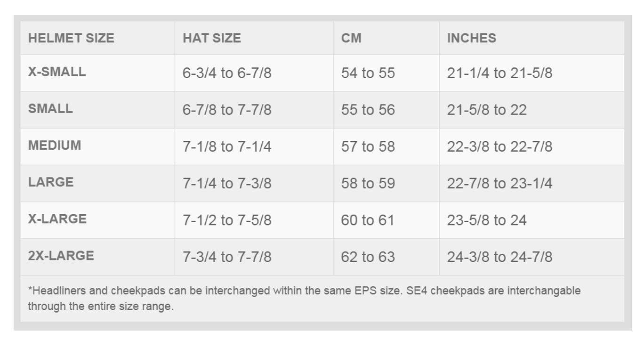Select the X-LARGE row label
644x348 pixels.
click(57, 219)
